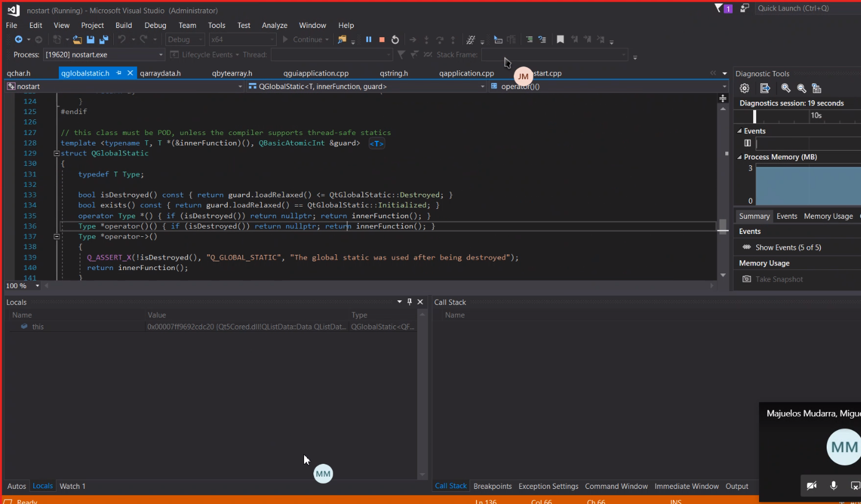Collapse struct QGlobalStatic code block
This screenshot has width=861, height=504.
click(57, 154)
